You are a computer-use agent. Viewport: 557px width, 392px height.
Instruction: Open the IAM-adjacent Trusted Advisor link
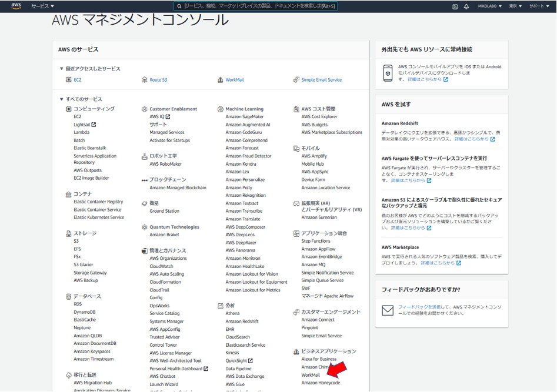coord(165,337)
